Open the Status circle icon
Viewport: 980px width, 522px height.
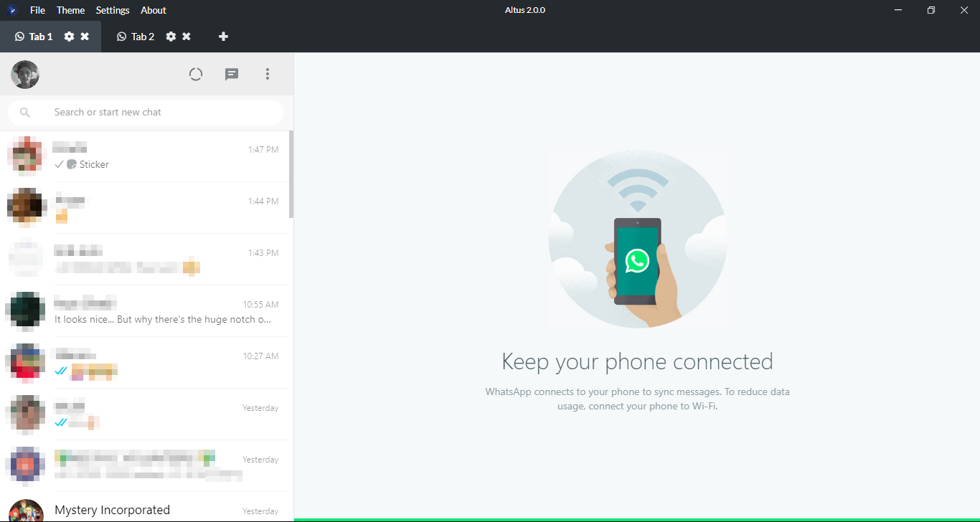(196, 74)
